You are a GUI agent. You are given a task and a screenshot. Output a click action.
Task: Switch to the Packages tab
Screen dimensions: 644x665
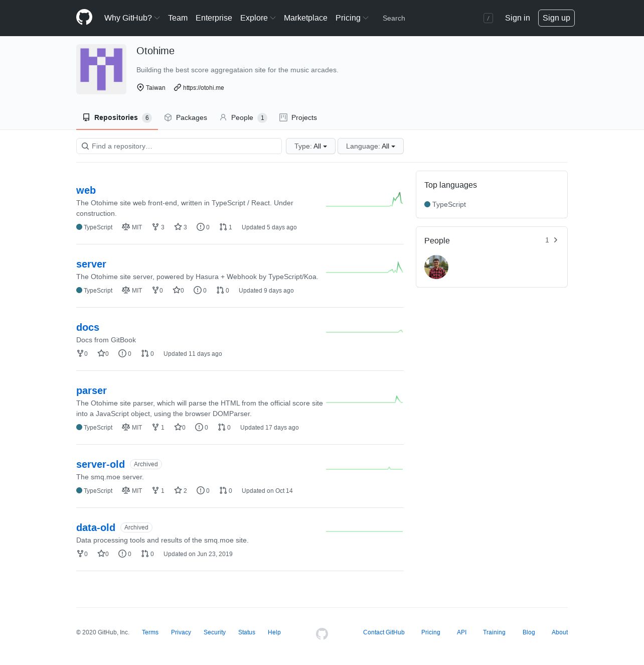point(186,117)
